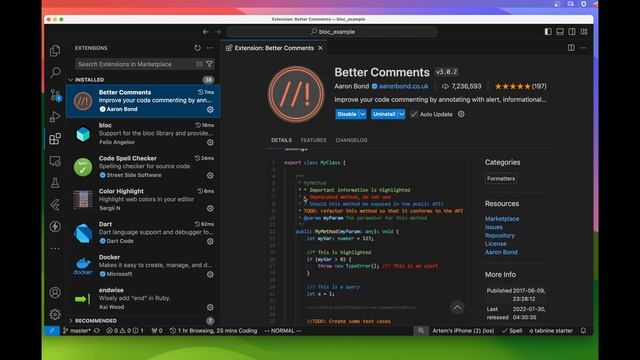Open the Testing beaker view

click(55, 182)
